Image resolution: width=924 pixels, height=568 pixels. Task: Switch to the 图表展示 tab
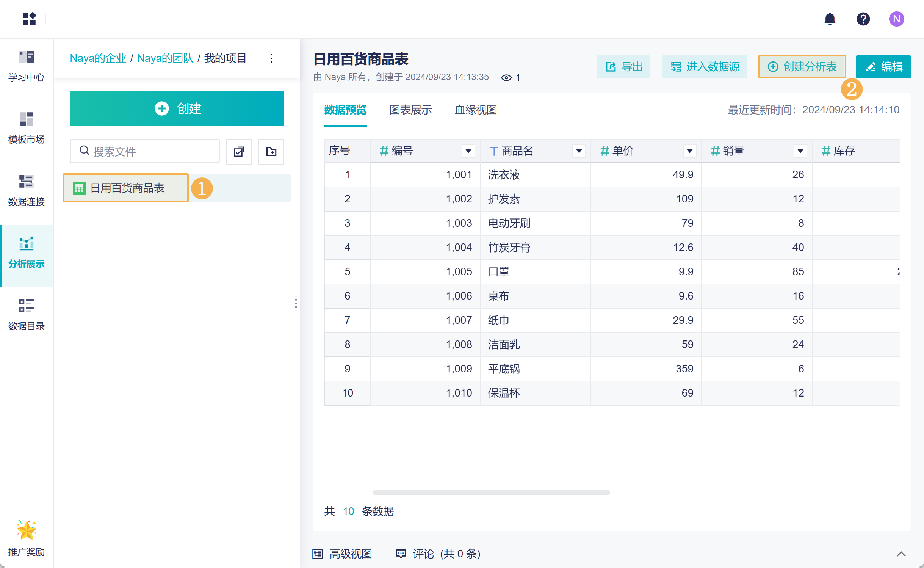click(410, 110)
